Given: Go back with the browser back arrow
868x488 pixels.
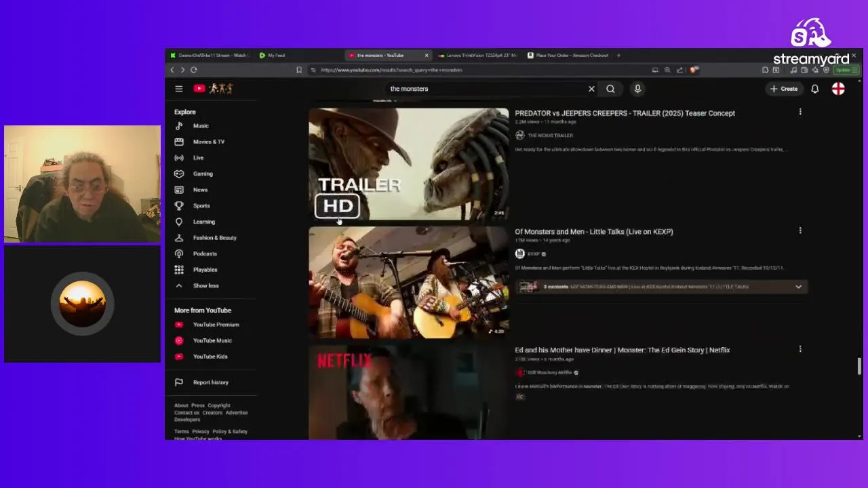Looking at the screenshot, I should point(172,70).
